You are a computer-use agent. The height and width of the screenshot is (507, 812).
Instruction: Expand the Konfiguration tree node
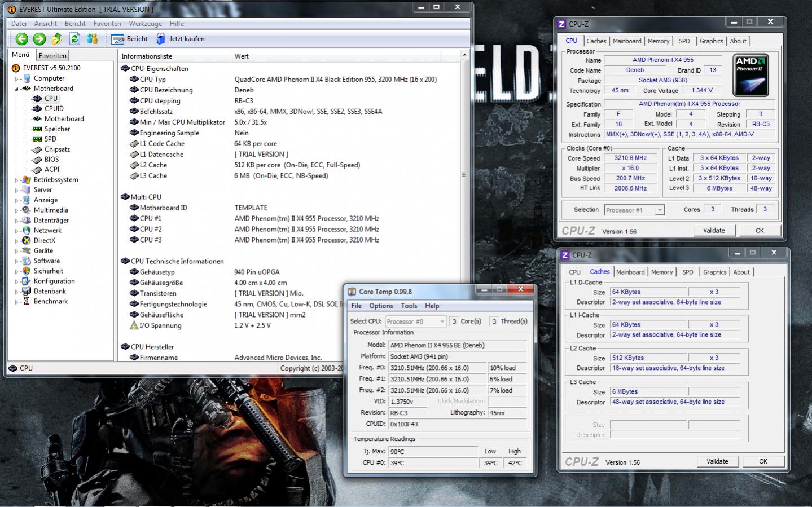click(x=17, y=281)
